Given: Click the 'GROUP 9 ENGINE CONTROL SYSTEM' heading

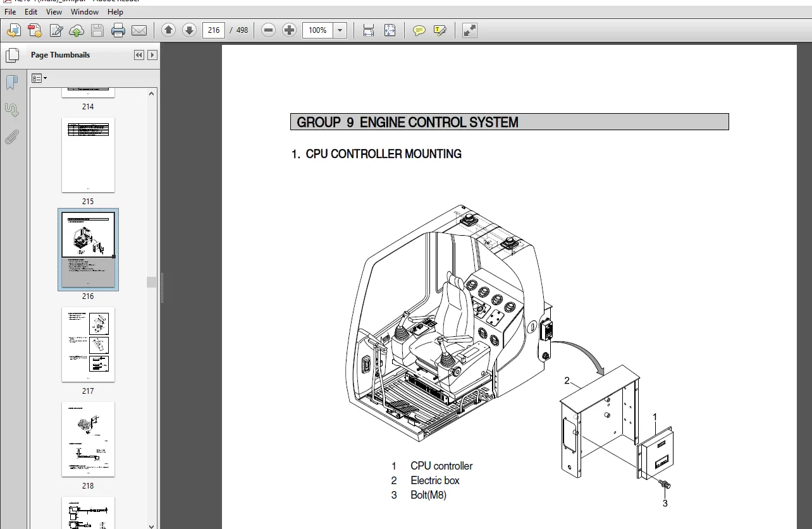Looking at the screenshot, I should [407, 123].
